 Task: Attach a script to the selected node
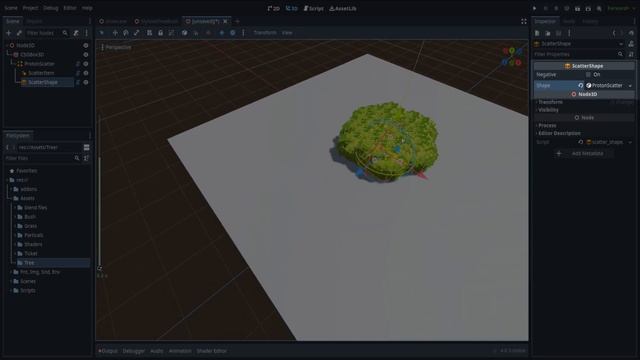[76, 33]
